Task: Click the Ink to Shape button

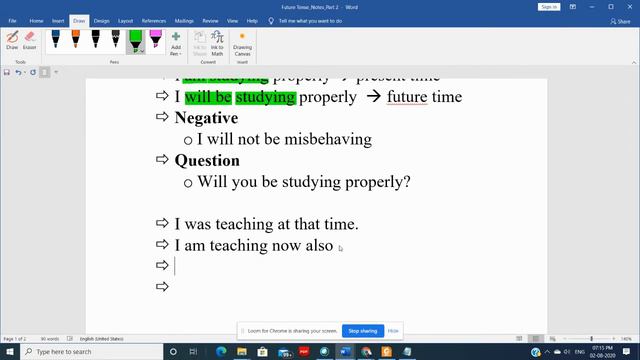Action: coord(200,44)
